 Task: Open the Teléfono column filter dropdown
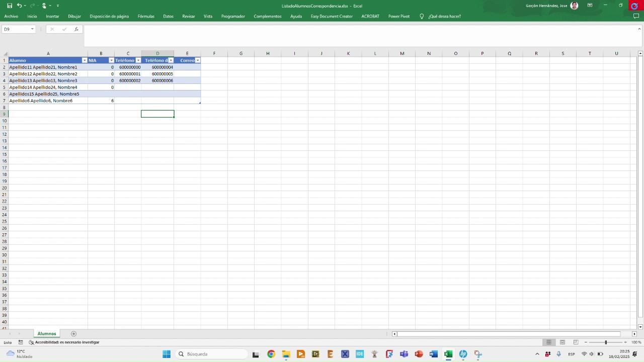click(138, 60)
